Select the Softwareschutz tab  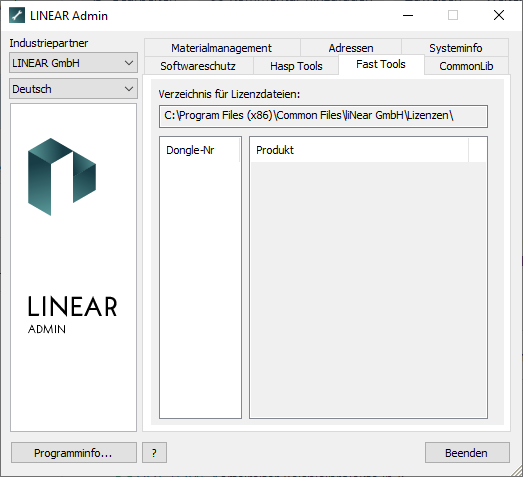click(x=198, y=66)
